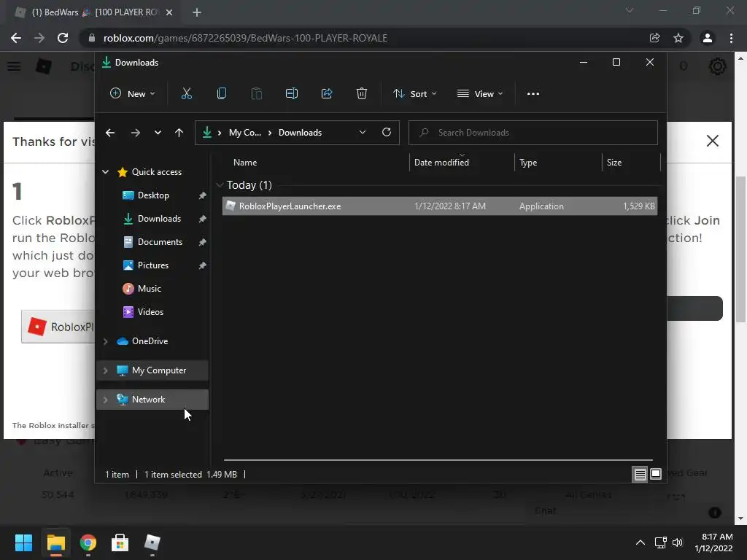This screenshot has height=560, width=747.
Task: Select Documents in Quick access
Action: tap(160, 242)
